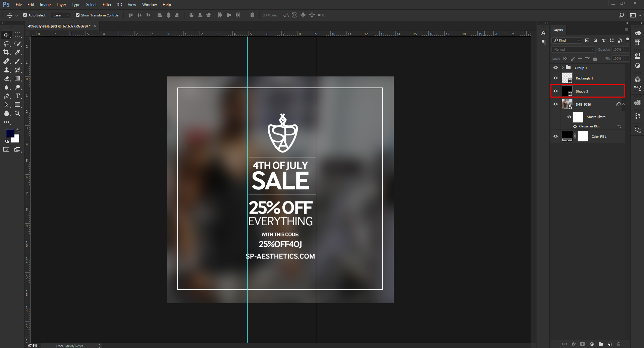Select the Pen tool
Viewport: 644px width, 348px height.
coord(6,96)
